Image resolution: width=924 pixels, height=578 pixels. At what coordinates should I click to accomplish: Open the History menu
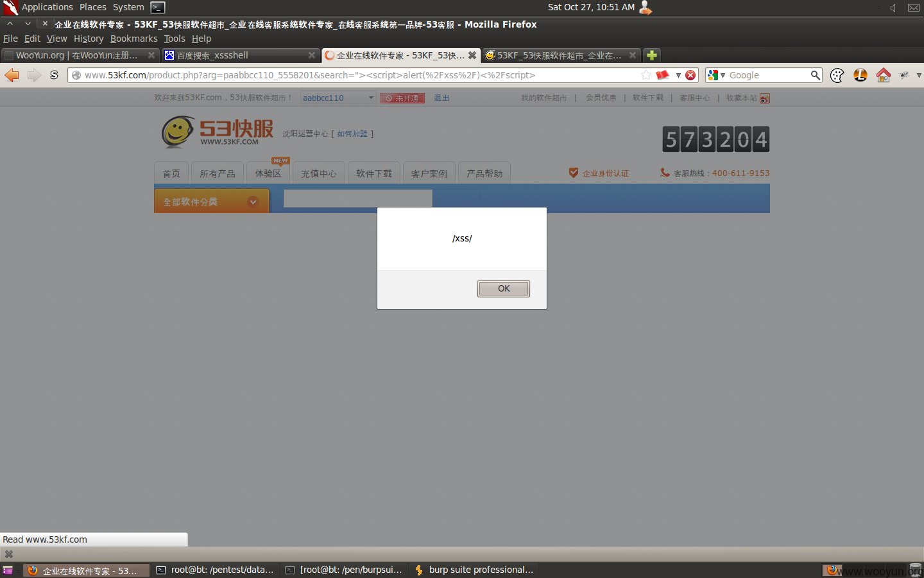(x=89, y=39)
